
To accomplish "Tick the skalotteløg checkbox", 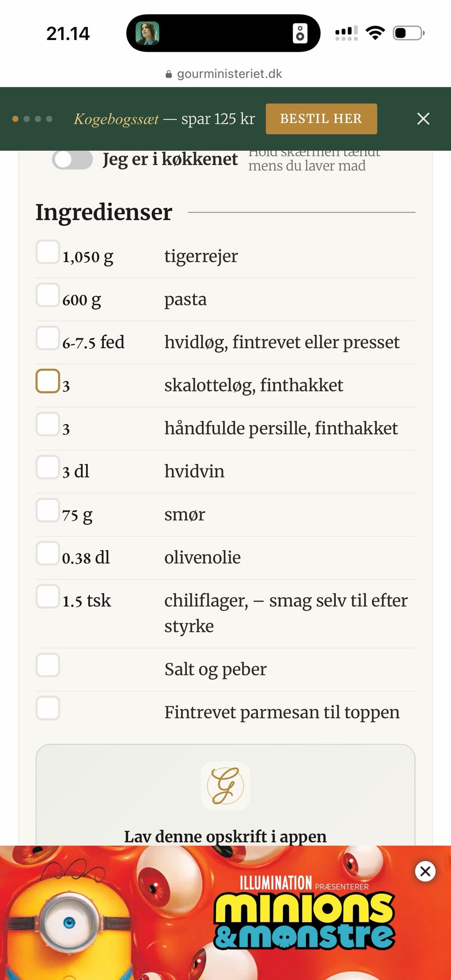I will [48, 381].
